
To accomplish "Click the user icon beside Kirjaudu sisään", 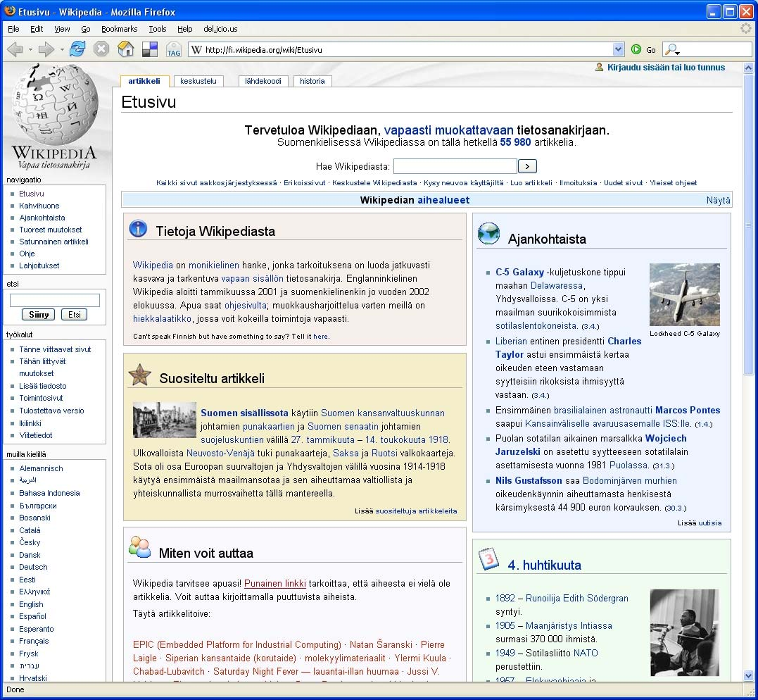I will (600, 67).
